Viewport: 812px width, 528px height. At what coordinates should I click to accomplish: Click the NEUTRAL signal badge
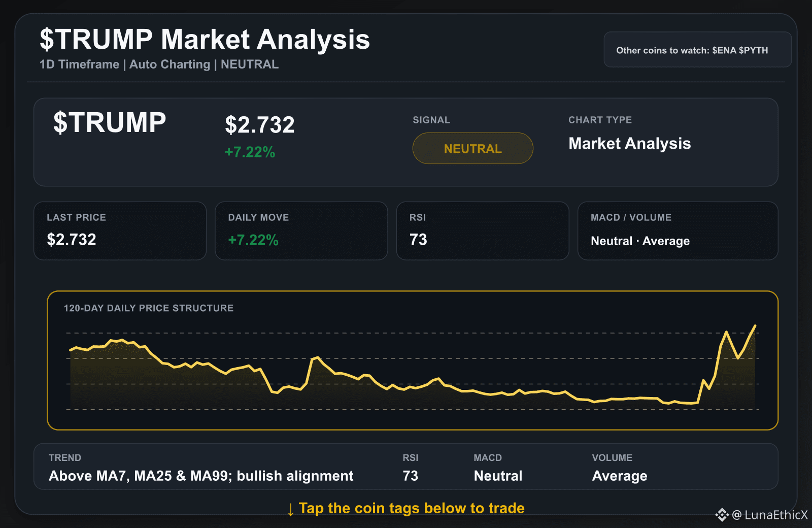click(x=472, y=148)
